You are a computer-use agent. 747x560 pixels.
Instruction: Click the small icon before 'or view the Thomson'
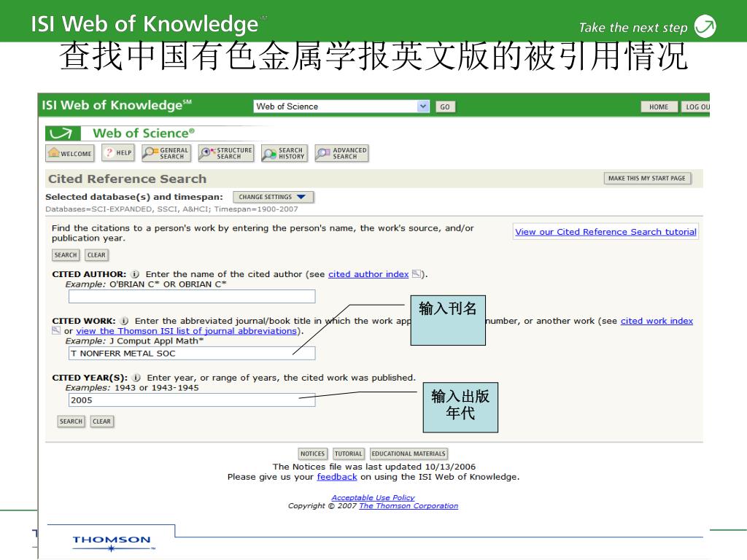(x=56, y=330)
